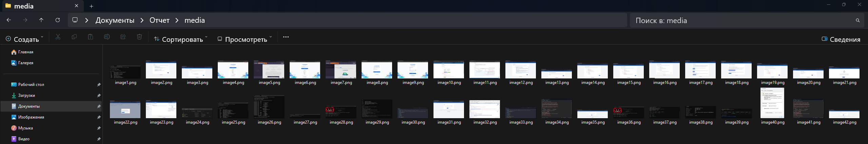Click the pin icon next to Документы

click(99, 106)
